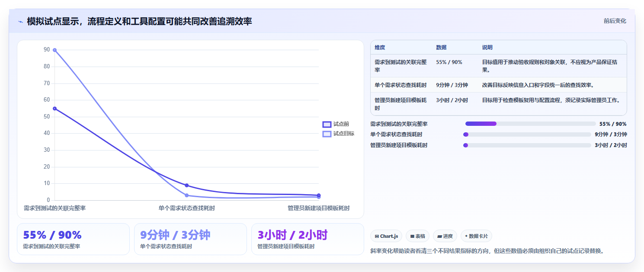Click the 数据 table column header
Screen dimensions: 644x272
(x=441, y=47)
